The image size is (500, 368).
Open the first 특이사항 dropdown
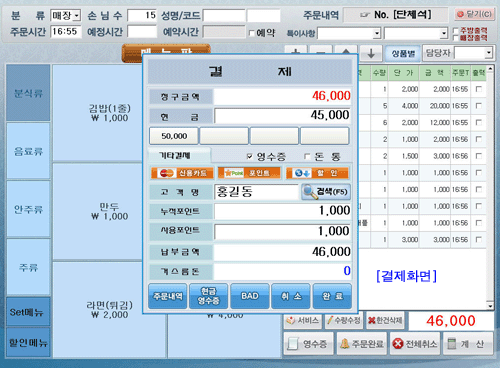377,33
